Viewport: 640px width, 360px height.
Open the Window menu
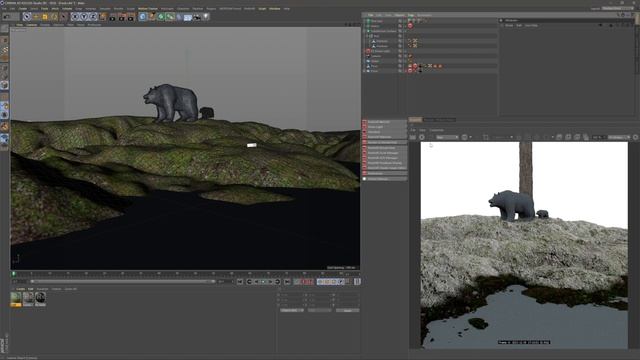pos(274,9)
